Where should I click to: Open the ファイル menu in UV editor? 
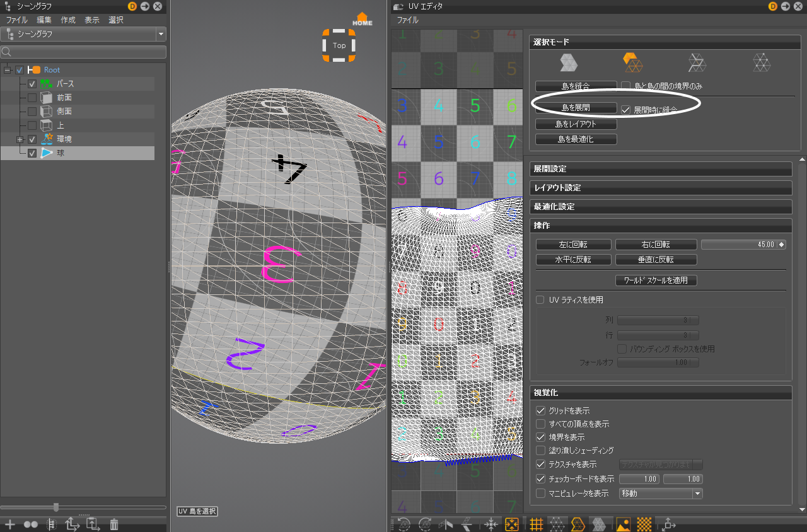[x=407, y=20]
